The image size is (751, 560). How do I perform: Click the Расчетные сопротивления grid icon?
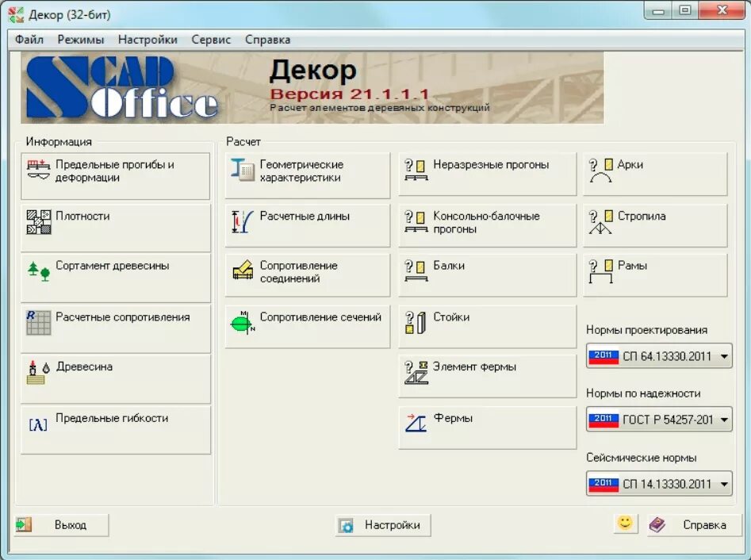(x=38, y=322)
